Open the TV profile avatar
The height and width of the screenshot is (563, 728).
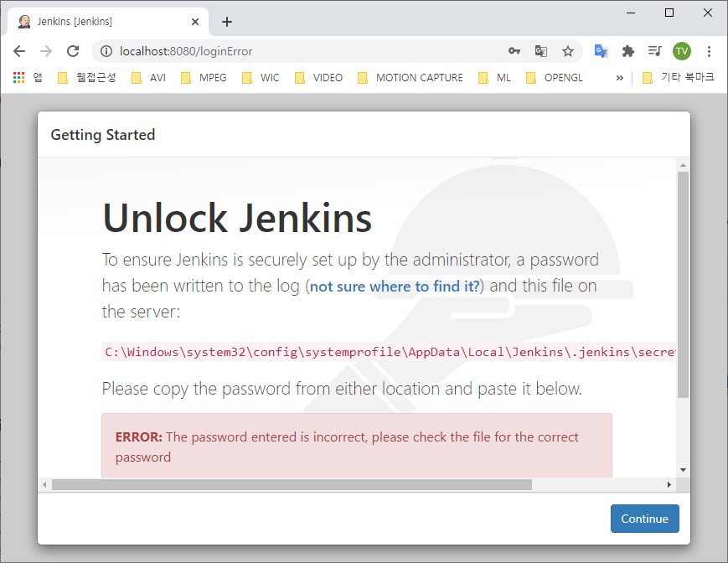pyautogui.click(x=682, y=51)
